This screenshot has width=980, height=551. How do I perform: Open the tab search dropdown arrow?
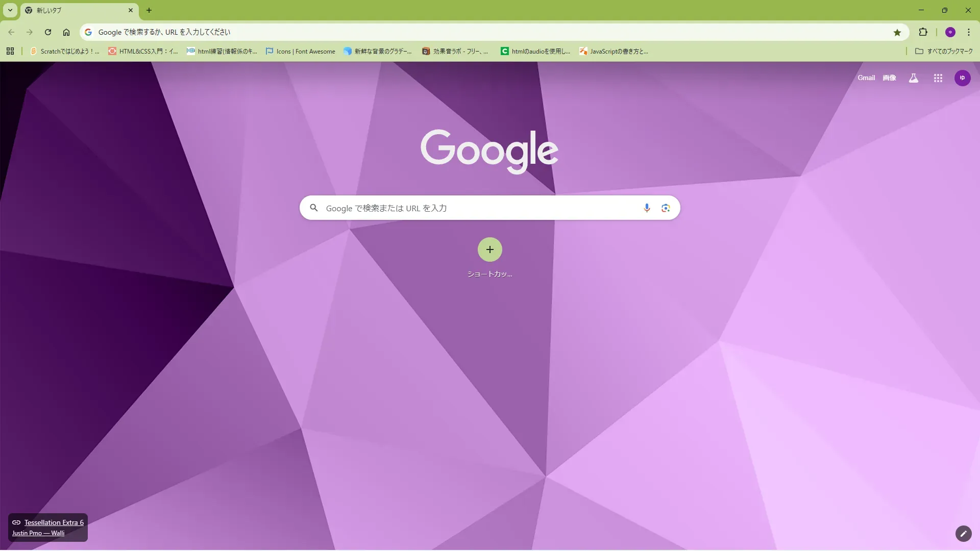[10, 10]
